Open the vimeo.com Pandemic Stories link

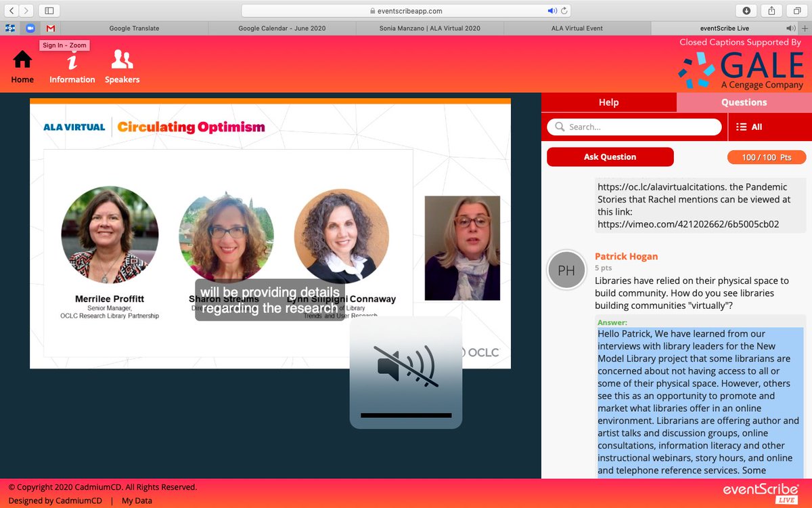point(688,224)
